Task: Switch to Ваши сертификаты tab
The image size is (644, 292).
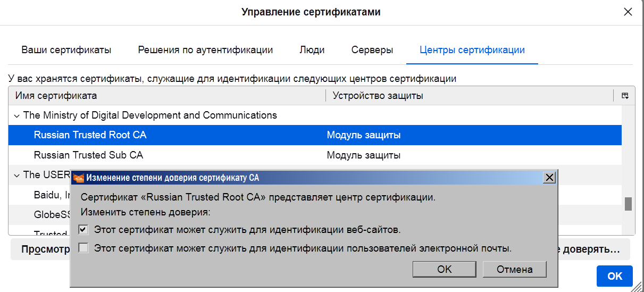Action: pyautogui.click(x=66, y=50)
